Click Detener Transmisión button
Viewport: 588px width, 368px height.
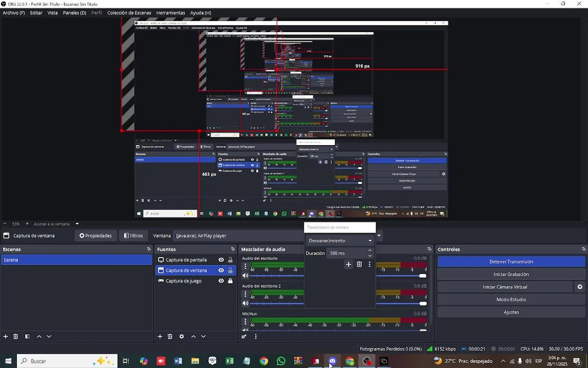pos(511,262)
